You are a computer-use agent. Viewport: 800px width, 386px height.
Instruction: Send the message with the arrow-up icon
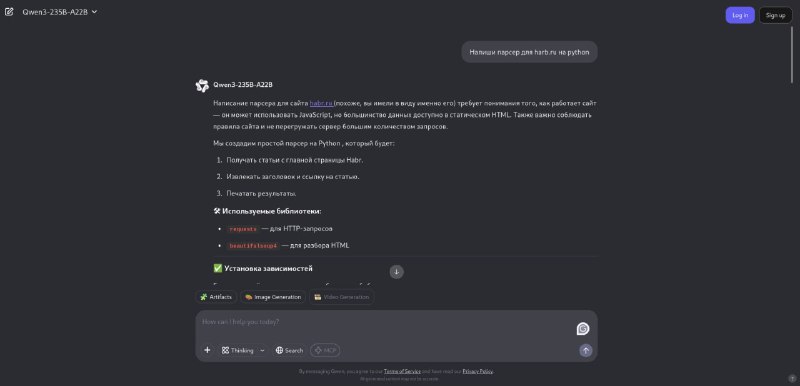[x=586, y=350]
